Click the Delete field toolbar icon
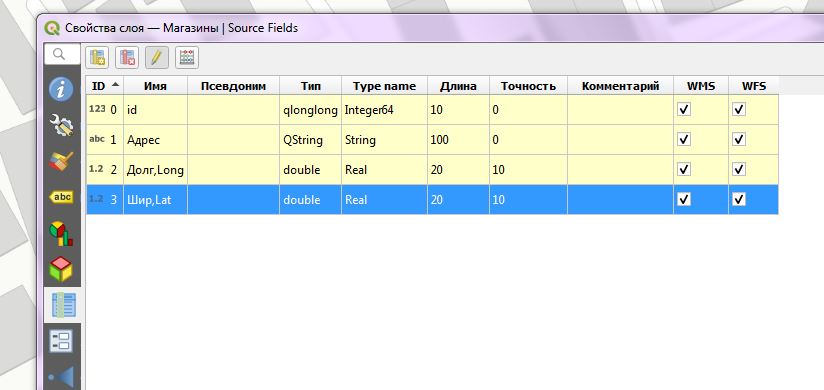The width and height of the screenshot is (824, 390). click(127, 57)
